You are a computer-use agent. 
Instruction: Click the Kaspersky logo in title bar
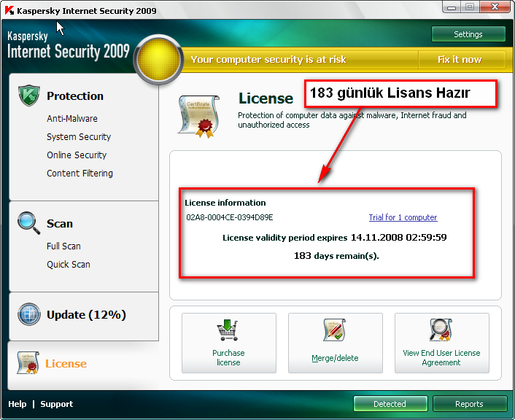9,10
